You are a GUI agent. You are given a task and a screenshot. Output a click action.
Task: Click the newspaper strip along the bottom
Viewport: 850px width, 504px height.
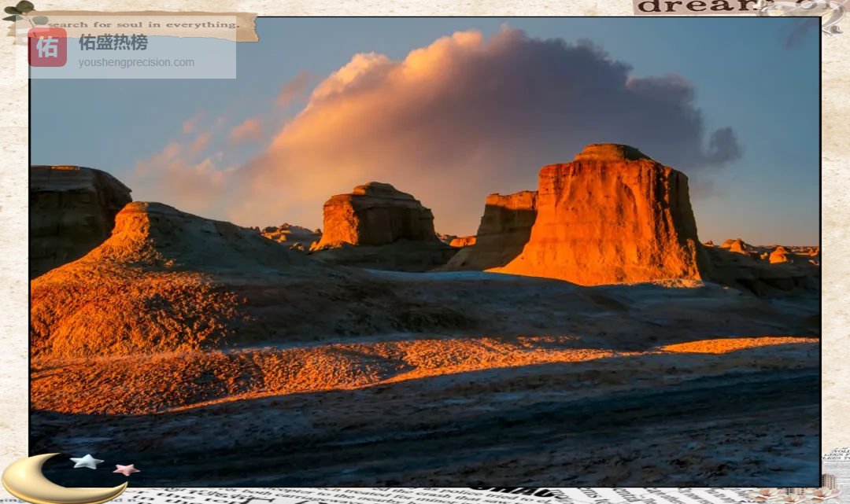click(394, 495)
